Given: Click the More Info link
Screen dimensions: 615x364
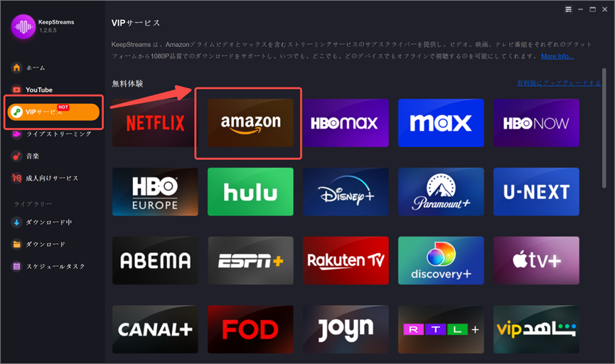Looking at the screenshot, I should tap(557, 56).
